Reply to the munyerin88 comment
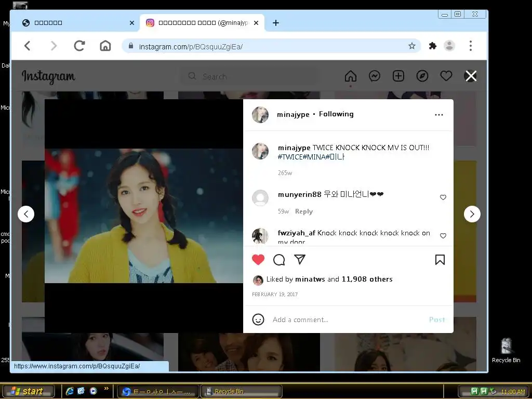Viewport: 532px width, 399px height. [x=303, y=211]
